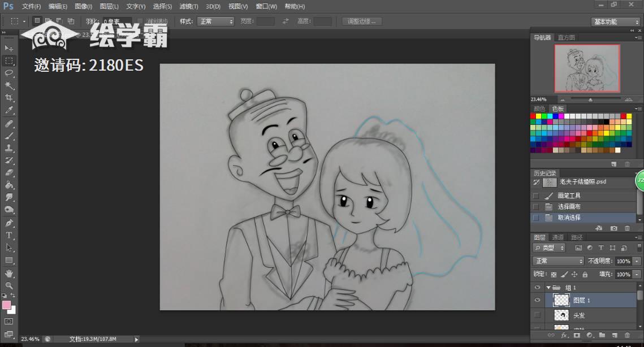The image size is (644, 347).
Task: Select the Crop tool
Action: pos(9,98)
